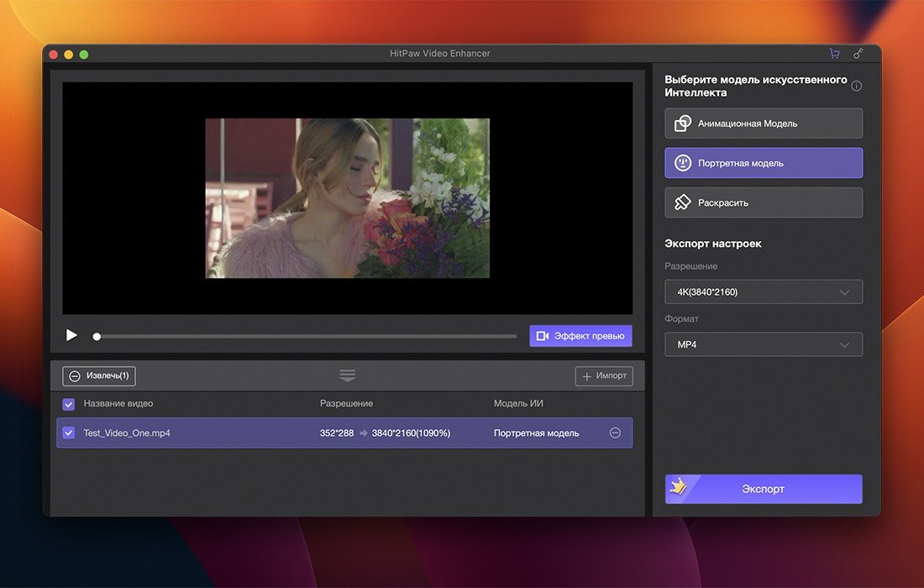Click the remove icon on Test_Video_One.mp4 row
Image resolution: width=924 pixels, height=588 pixels.
[615, 433]
